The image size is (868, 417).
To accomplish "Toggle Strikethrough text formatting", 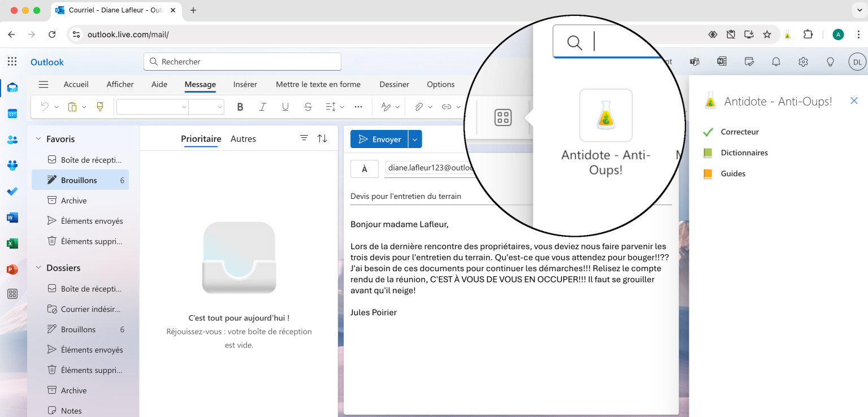I will click(307, 107).
